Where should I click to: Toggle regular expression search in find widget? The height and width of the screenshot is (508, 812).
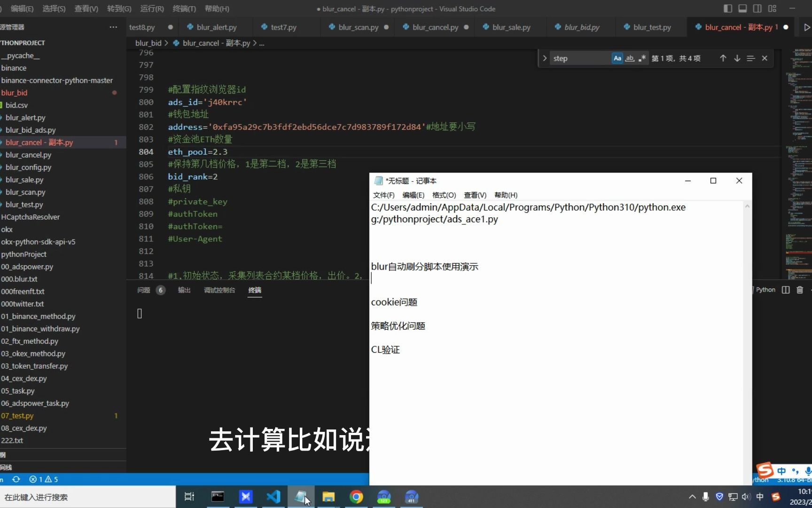[x=642, y=58]
